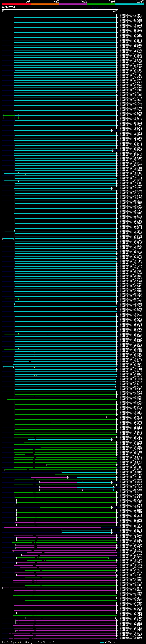Select hit label UniRef100_Q43182
146x644 pixels.
[x=131, y=223]
